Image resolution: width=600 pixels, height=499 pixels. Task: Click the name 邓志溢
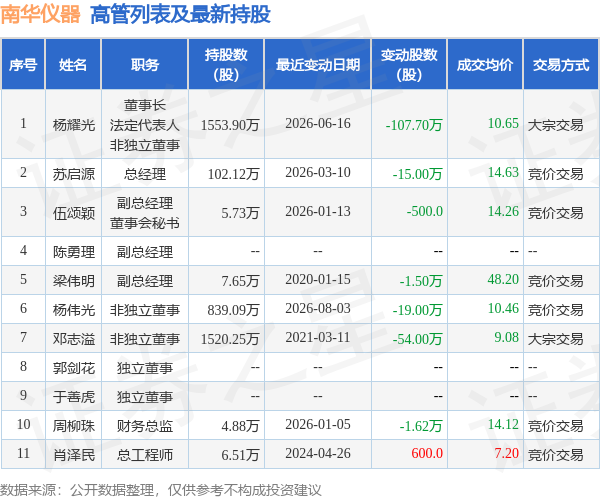74,339
